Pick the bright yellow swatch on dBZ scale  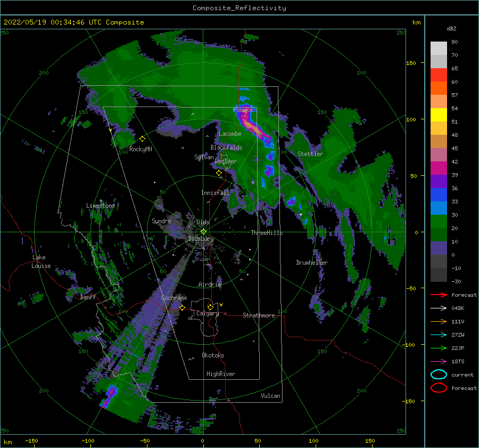coord(439,115)
